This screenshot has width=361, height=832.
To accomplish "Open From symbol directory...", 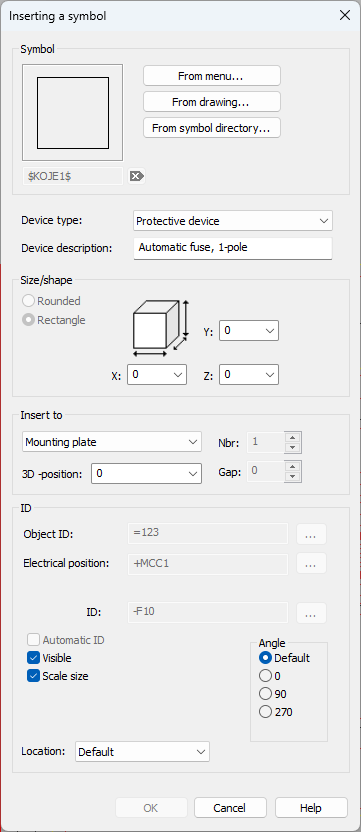I will point(211,128).
